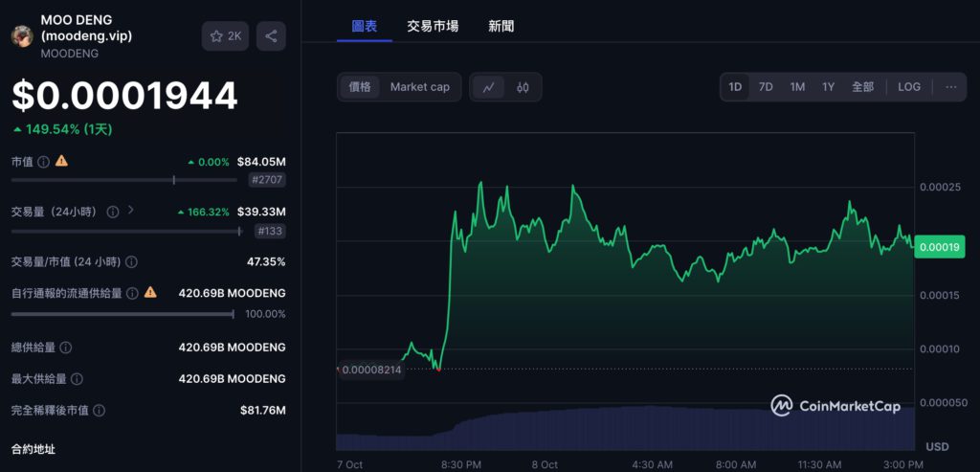Click the 合約地址 heading
The height and width of the screenshot is (472, 980).
coord(33,449)
